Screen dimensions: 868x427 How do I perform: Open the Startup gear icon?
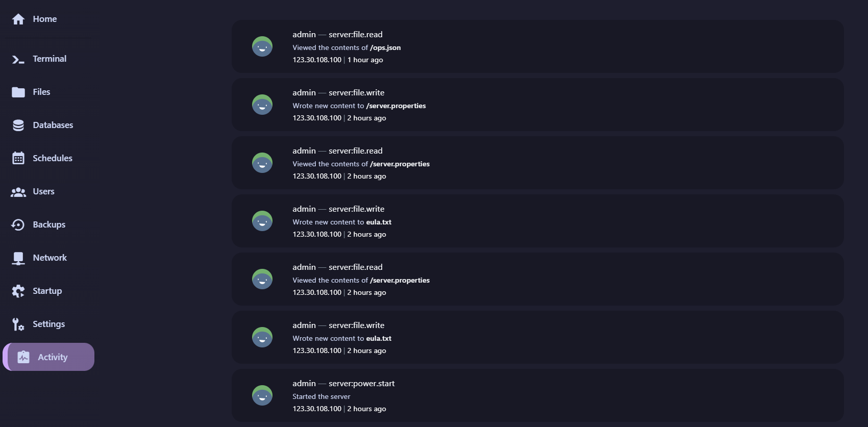pyautogui.click(x=18, y=291)
